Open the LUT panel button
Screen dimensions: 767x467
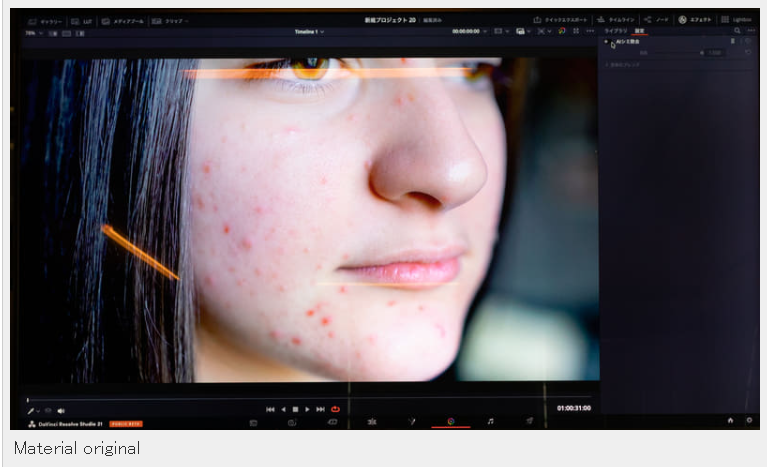tap(82, 22)
